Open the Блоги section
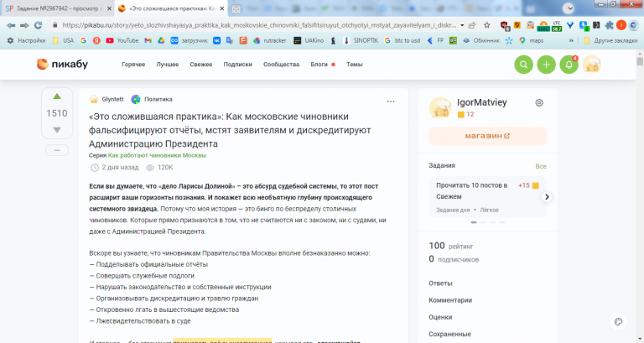 click(319, 65)
